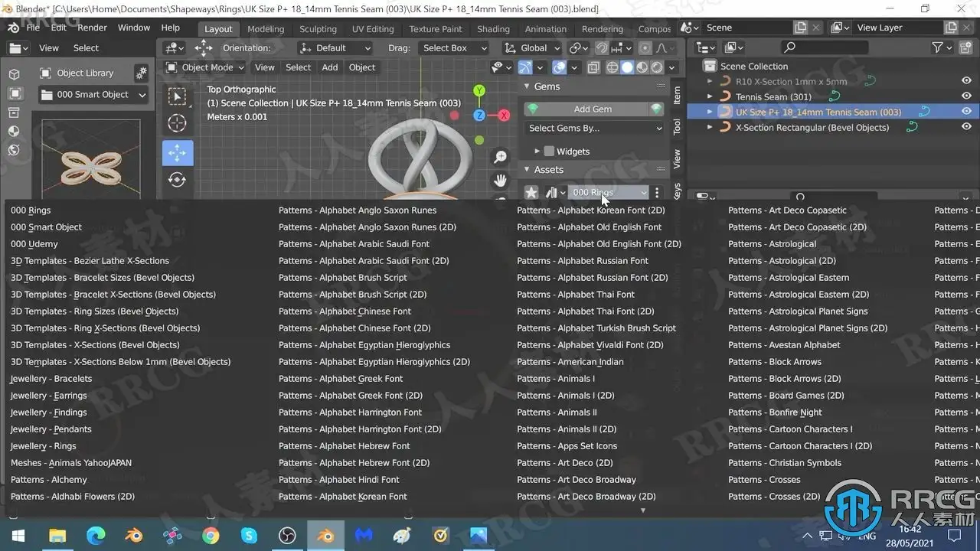Click the Add Gem button
The width and height of the screenshot is (980, 551).
point(586,109)
